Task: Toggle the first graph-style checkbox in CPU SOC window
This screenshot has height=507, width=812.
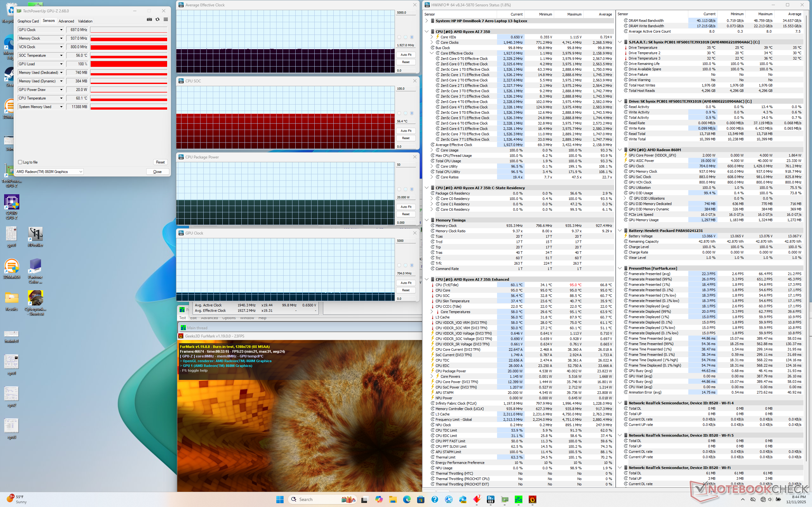Action: tap(399, 113)
